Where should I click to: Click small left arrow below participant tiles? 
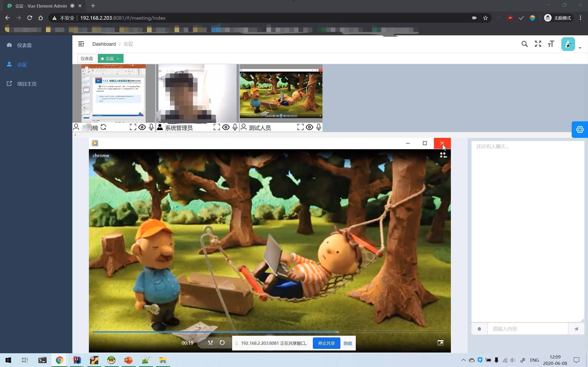[75, 135]
